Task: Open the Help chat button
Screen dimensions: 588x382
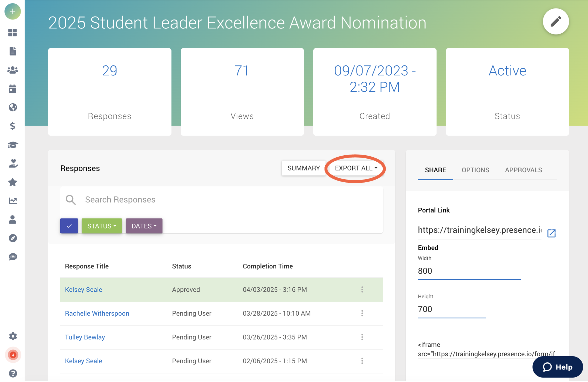Action: tap(557, 367)
